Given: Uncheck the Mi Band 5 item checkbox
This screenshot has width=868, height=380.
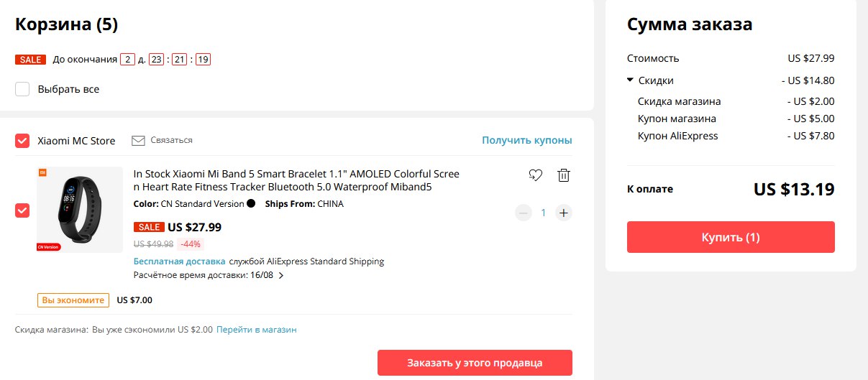Looking at the screenshot, I should [x=22, y=210].
